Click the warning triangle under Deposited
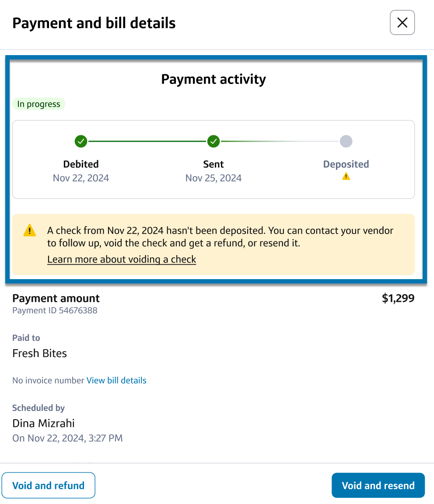 [346, 176]
